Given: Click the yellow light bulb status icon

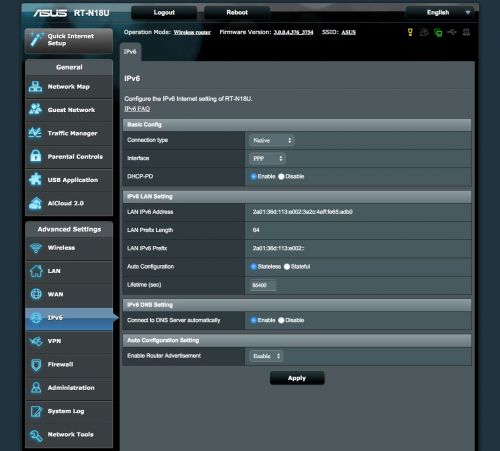Looking at the screenshot, I should pos(410,32).
